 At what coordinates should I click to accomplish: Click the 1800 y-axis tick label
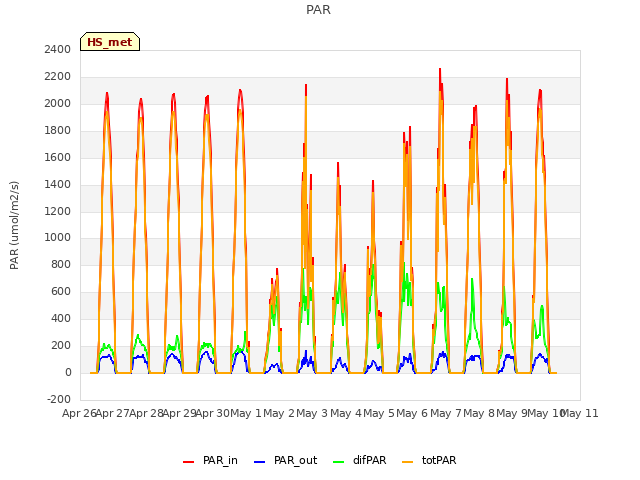pyautogui.click(x=58, y=130)
